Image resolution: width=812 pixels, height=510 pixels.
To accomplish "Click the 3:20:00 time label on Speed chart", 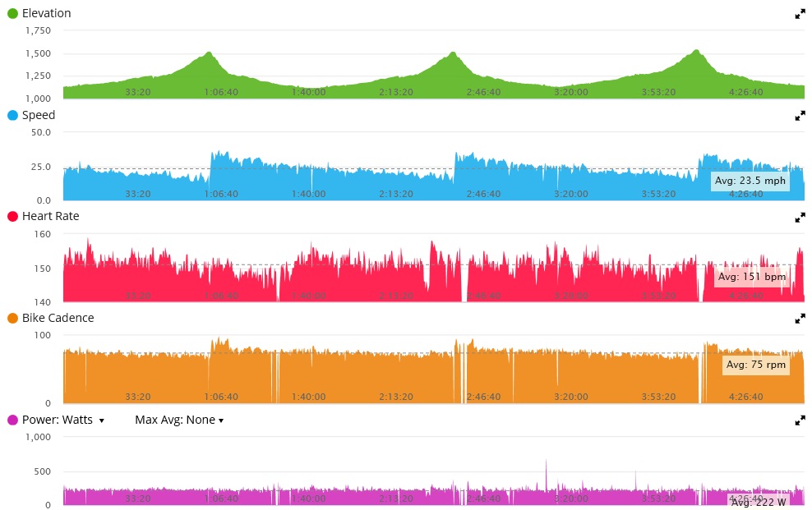I will [x=571, y=194].
